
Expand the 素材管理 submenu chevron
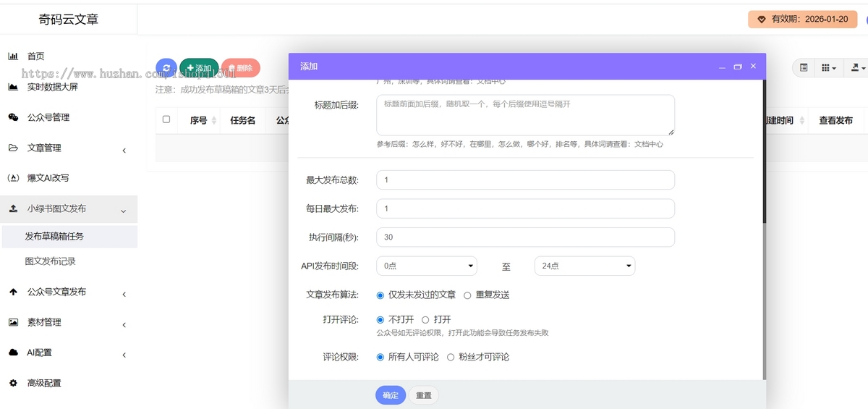point(124,324)
